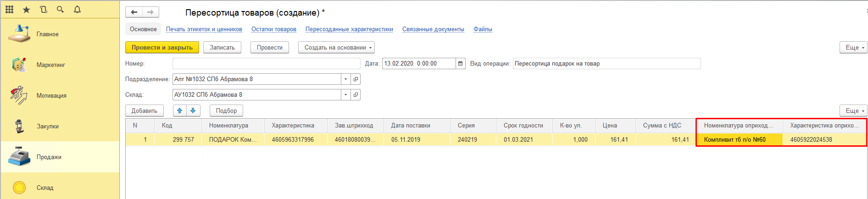
Task: Open notifications bell icon
Action: click(77, 9)
